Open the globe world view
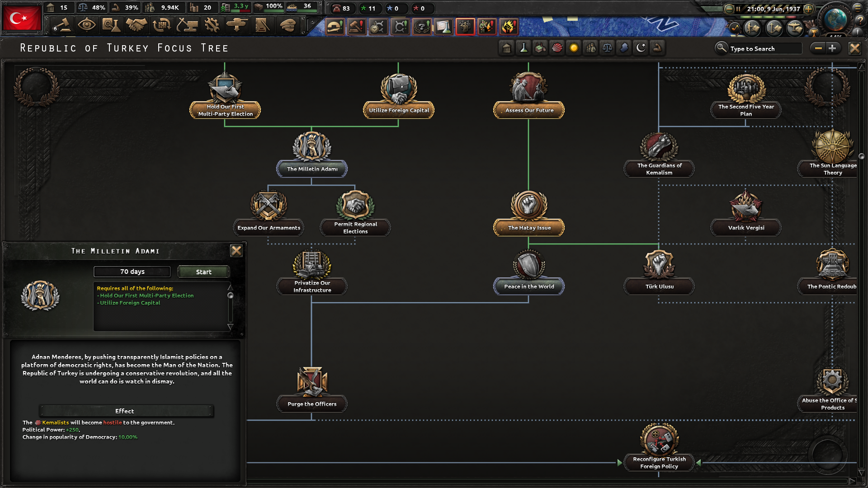The width and height of the screenshot is (868, 488). (835, 19)
